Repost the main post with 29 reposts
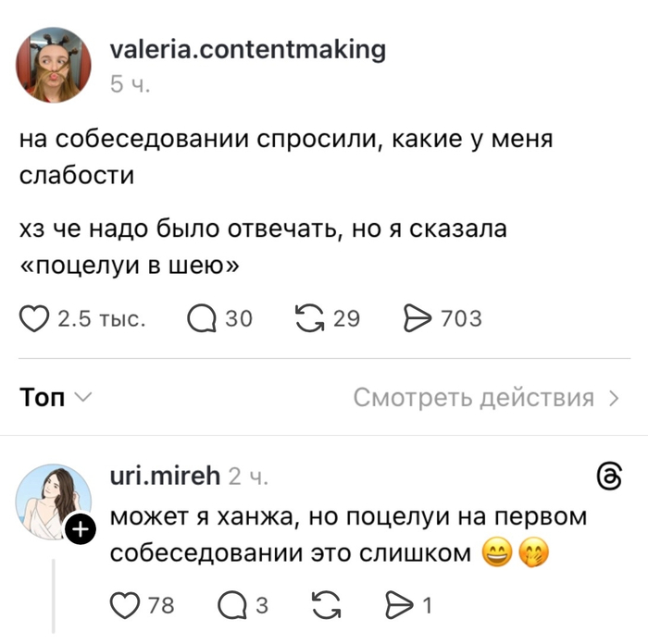The width and height of the screenshot is (648, 644). [310, 318]
